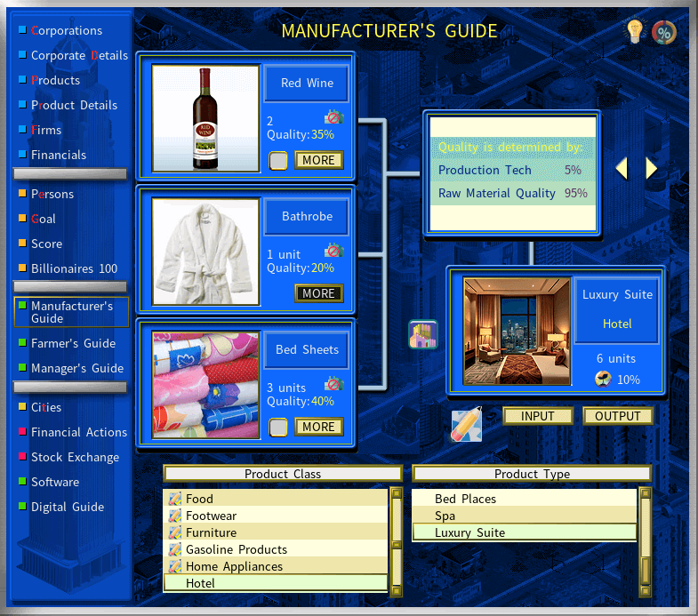Click the Product Class list scrollbar
This screenshot has height=616, width=698.
click(397, 540)
